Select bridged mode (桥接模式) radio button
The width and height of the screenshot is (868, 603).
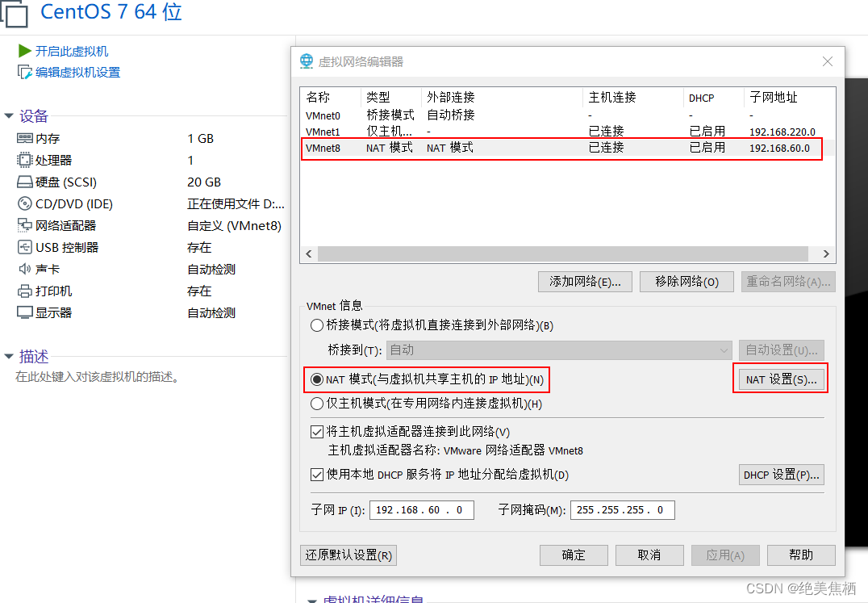[x=317, y=325]
